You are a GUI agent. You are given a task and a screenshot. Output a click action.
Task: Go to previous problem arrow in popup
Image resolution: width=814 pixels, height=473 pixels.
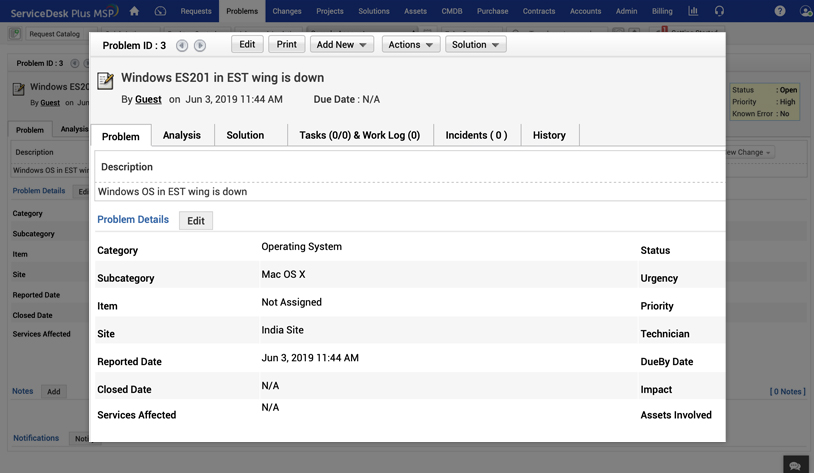[182, 46]
